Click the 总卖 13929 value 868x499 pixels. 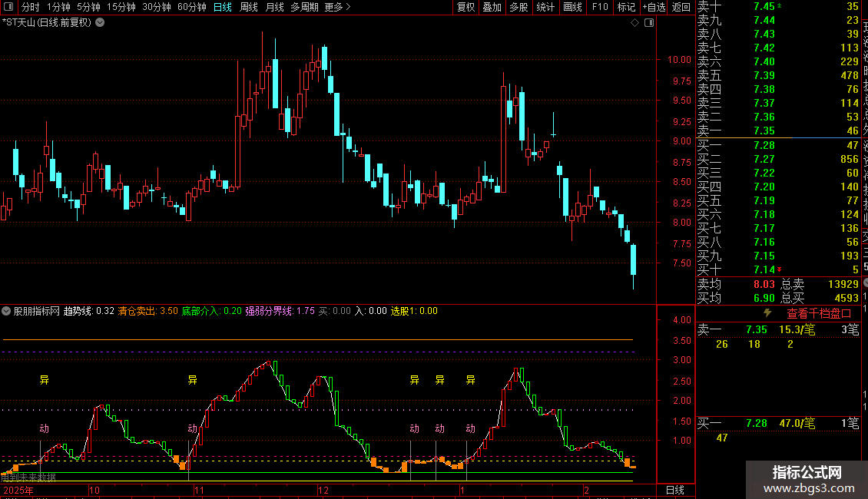coord(843,284)
